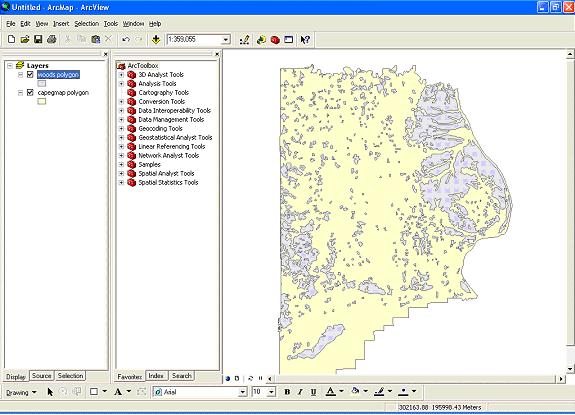Open the File menu

11,23
